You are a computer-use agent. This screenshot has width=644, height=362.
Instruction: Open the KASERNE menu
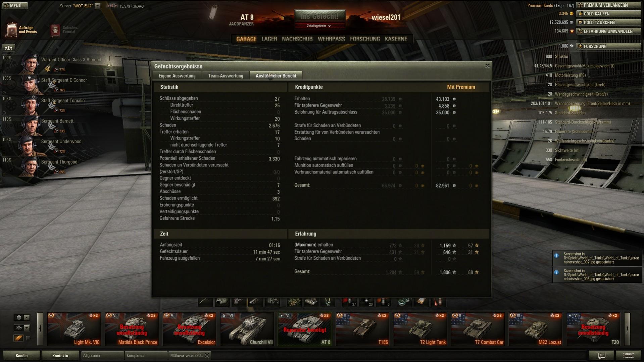pyautogui.click(x=396, y=39)
